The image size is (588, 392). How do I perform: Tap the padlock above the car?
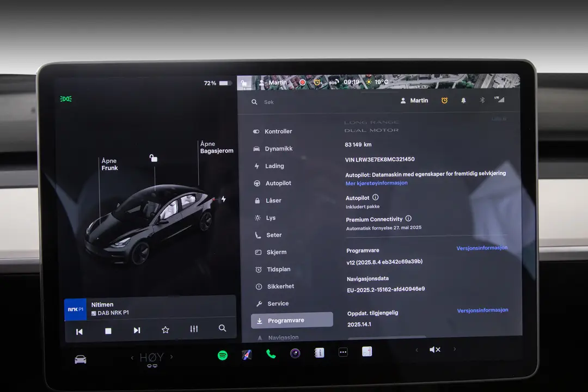click(x=154, y=158)
